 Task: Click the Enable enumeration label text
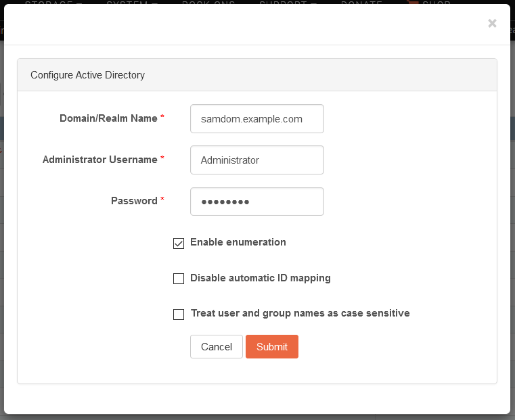click(x=238, y=242)
